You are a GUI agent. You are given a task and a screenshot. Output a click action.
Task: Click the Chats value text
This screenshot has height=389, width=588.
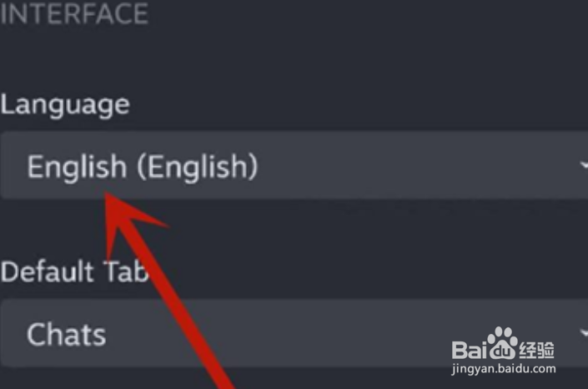coord(67,334)
